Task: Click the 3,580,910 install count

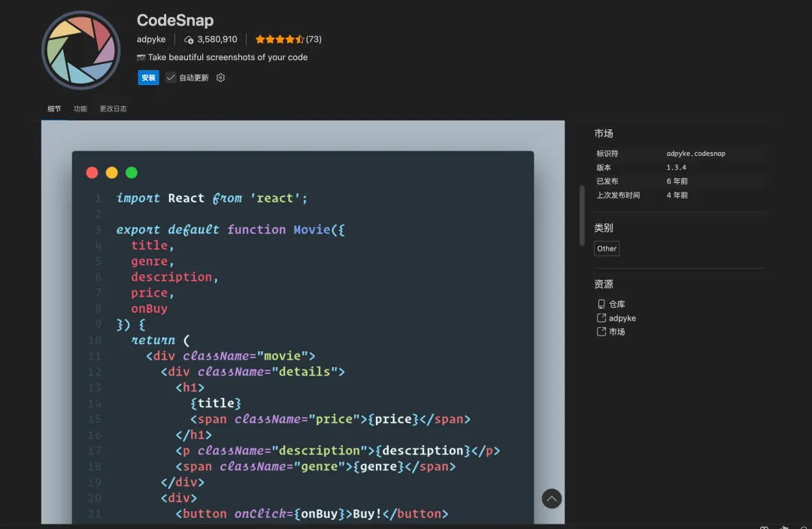Action: [217, 39]
